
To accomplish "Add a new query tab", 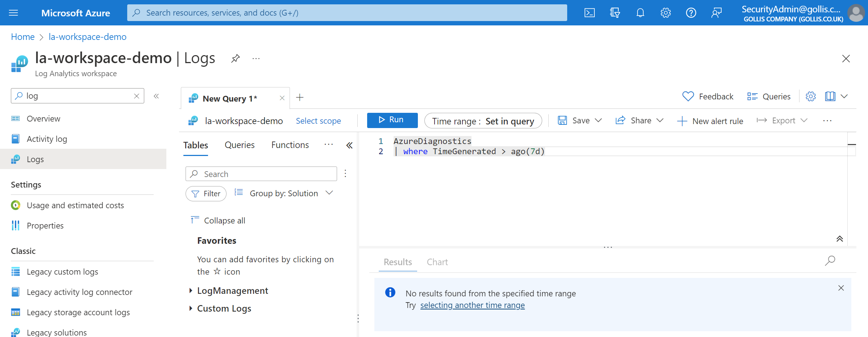I will click(300, 98).
